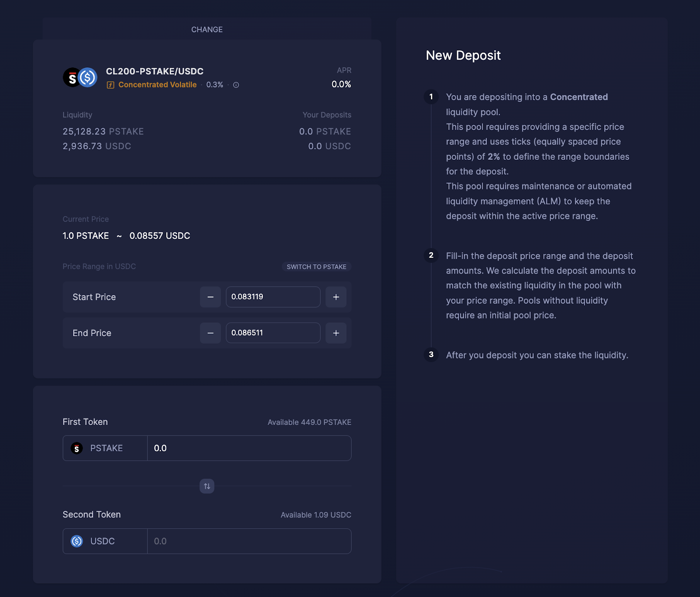Viewport: 700px width, 597px height.
Task: Click the PSTAKE amount input field
Action: [x=249, y=448]
